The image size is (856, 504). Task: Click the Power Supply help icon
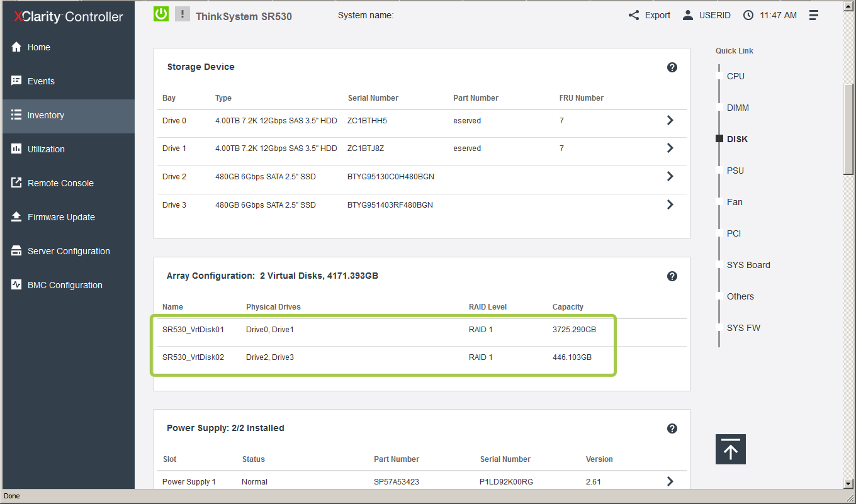672,428
